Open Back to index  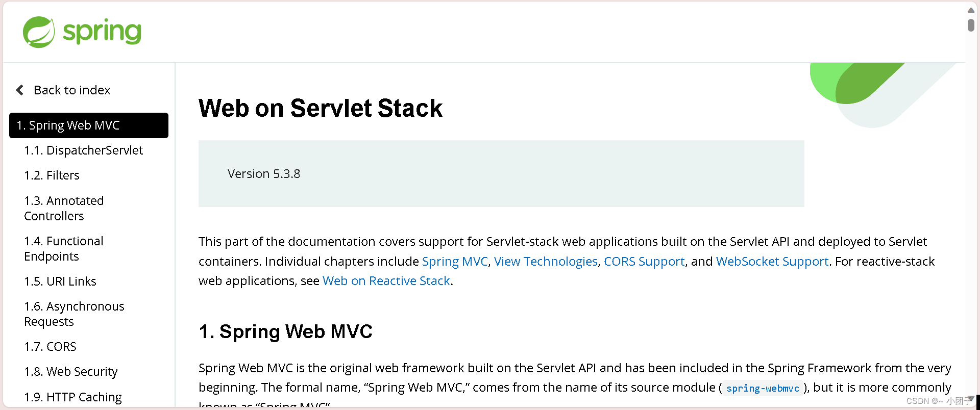click(x=72, y=90)
